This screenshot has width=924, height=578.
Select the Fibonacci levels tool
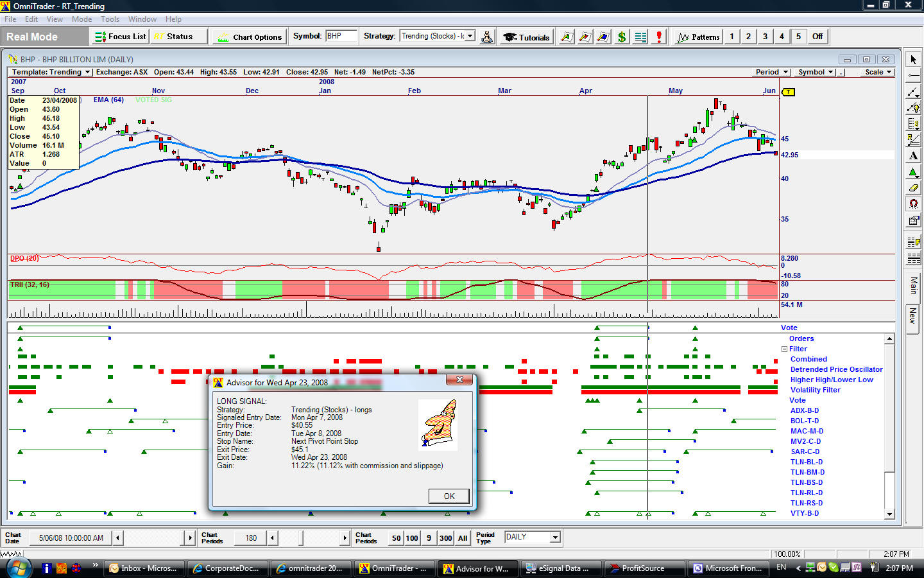pos(913,124)
